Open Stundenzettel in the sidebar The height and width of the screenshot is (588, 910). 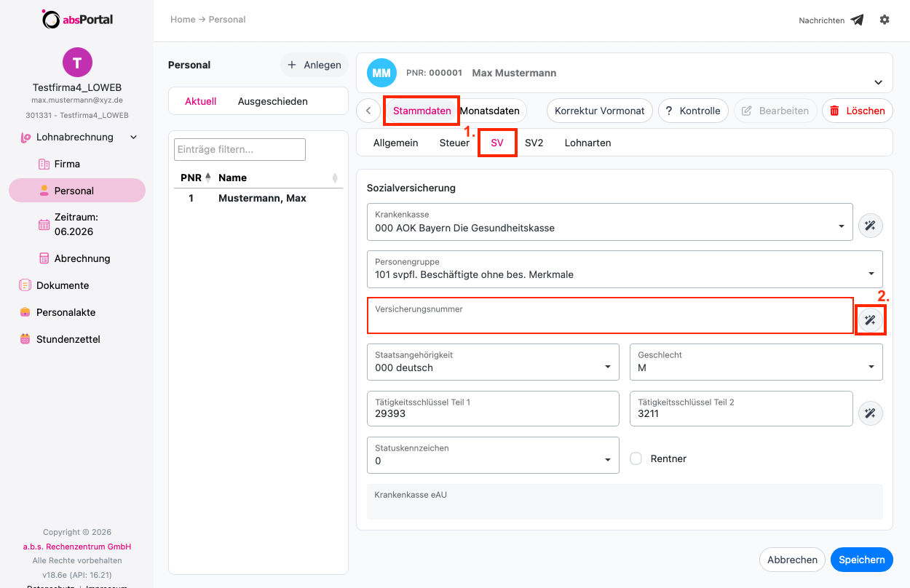[68, 339]
